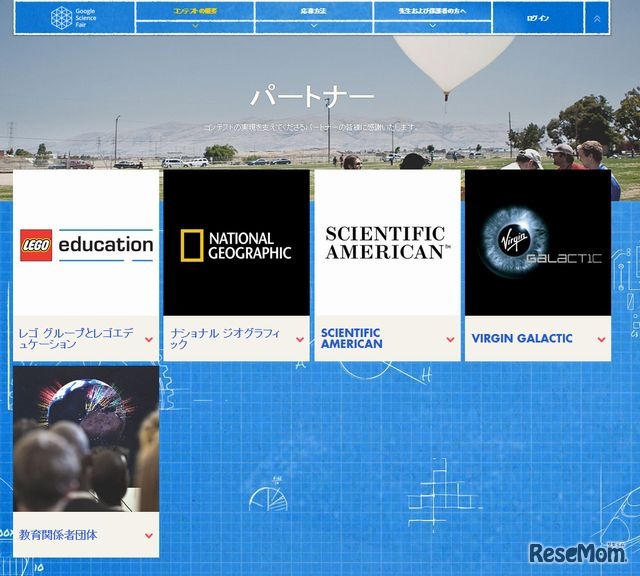Click the Virgin Galactic logo card

pos(538,243)
